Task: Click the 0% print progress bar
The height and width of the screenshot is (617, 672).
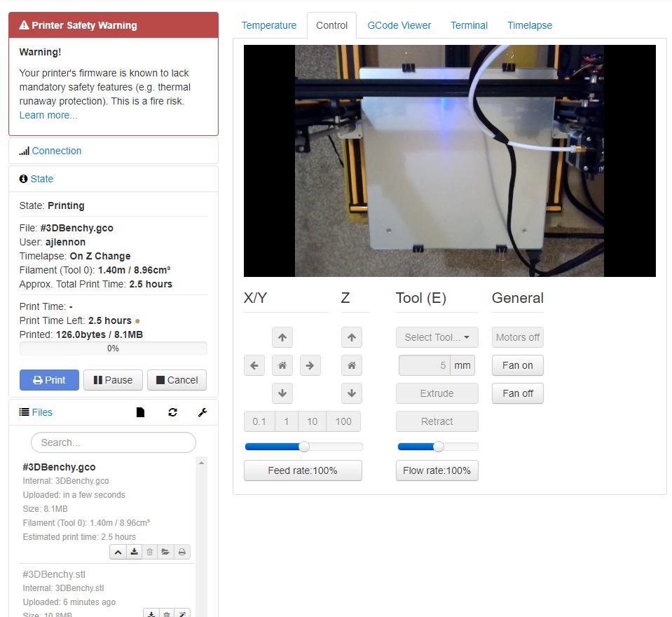Action: 113,348
